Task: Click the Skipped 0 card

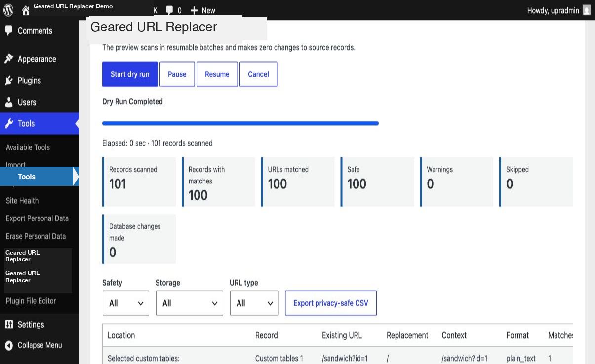Action: pyautogui.click(x=536, y=182)
